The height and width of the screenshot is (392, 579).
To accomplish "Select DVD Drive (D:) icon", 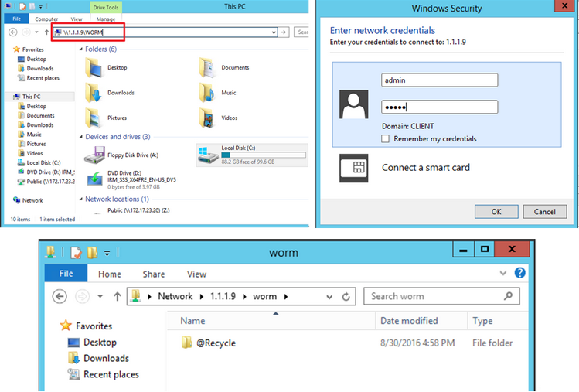I will click(x=95, y=179).
